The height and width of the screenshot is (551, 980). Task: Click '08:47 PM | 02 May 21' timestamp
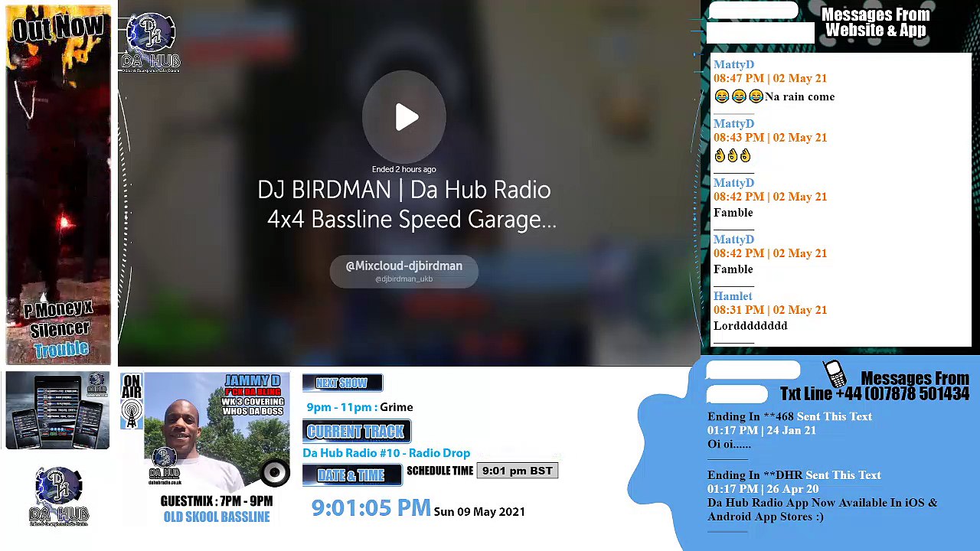point(770,78)
